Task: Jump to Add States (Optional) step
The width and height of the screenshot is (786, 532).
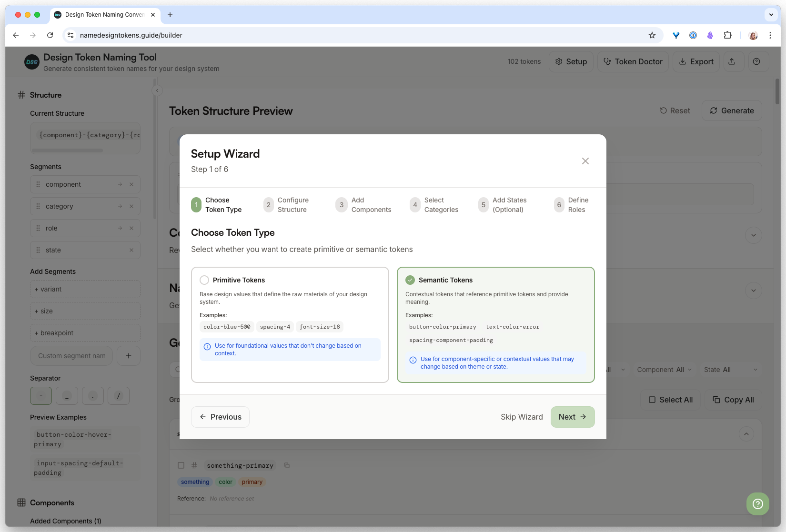Action: 503,205
